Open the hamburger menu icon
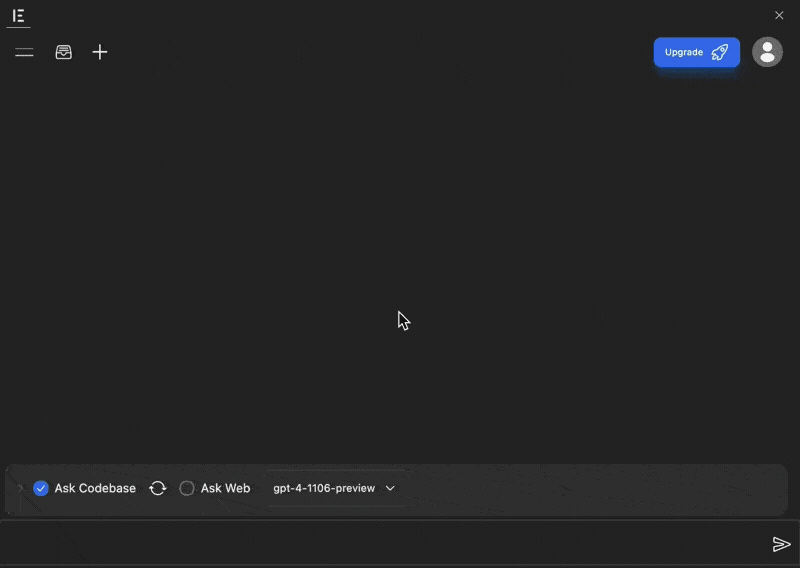The width and height of the screenshot is (800, 568). (x=24, y=52)
